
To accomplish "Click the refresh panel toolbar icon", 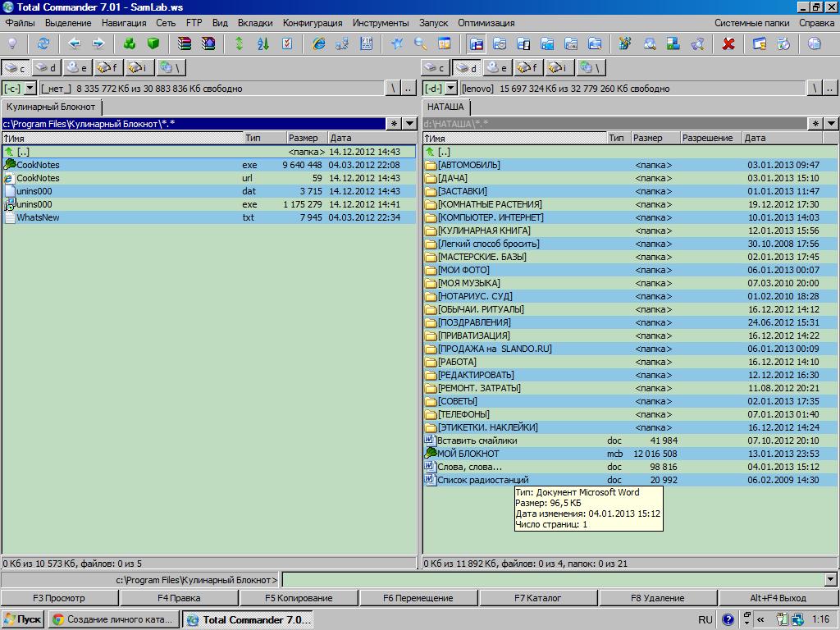I will (x=43, y=44).
